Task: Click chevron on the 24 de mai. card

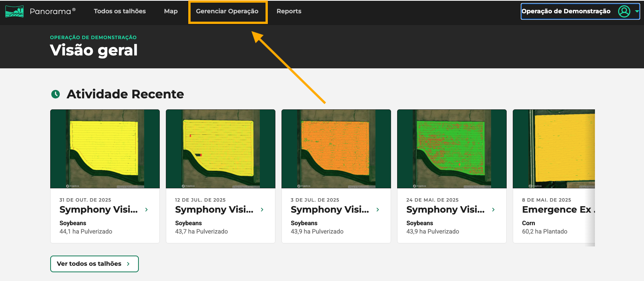Action: [493, 210]
